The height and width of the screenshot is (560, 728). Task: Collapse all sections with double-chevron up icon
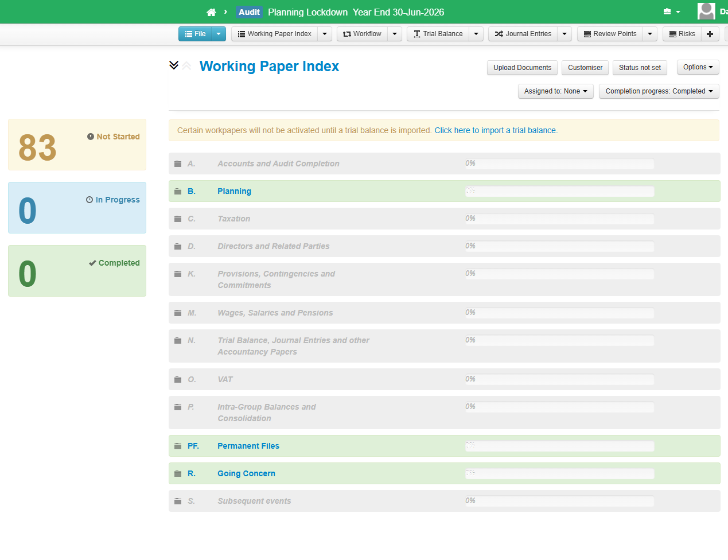tap(186, 66)
